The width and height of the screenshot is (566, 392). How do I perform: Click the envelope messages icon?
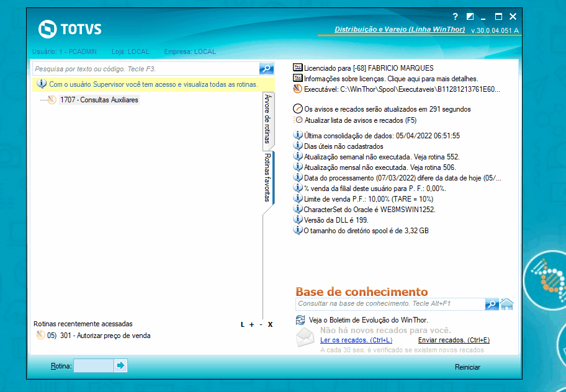[x=305, y=337]
